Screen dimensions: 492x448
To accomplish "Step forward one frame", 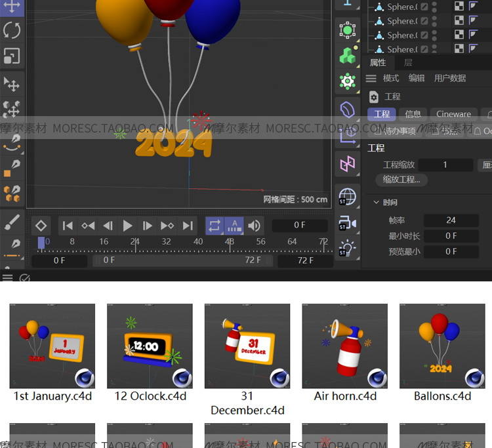I will coord(147,226).
